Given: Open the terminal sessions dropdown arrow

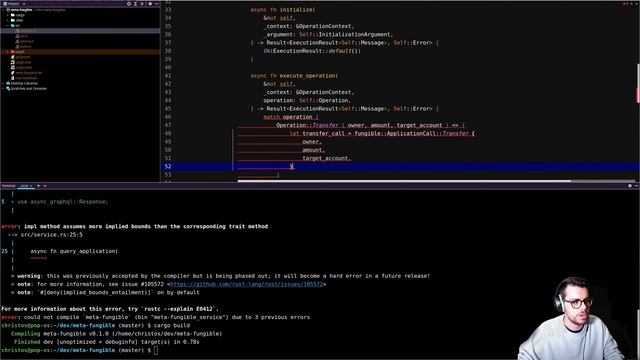Looking at the screenshot, I should click(x=45, y=186).
